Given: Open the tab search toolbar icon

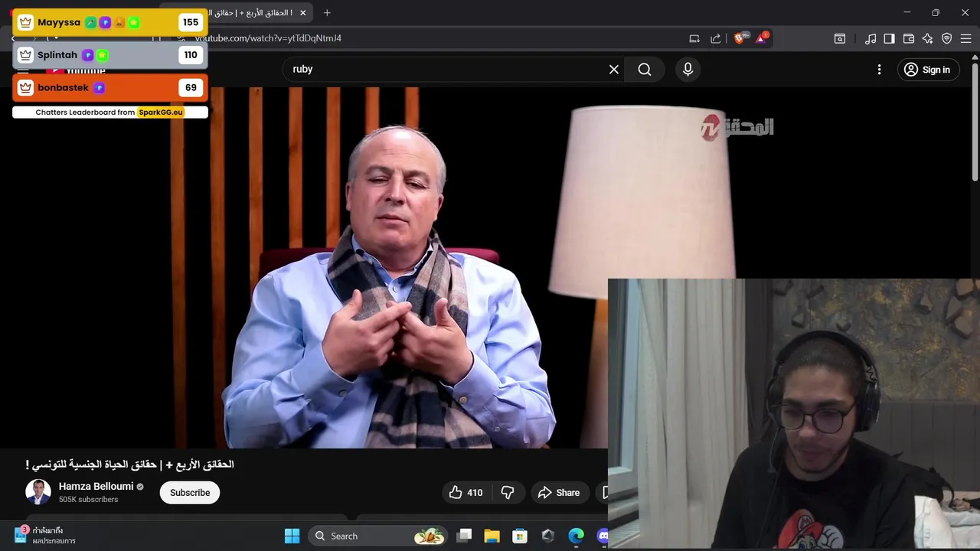Looking at the screenshot, I should [x=840, y=38].
